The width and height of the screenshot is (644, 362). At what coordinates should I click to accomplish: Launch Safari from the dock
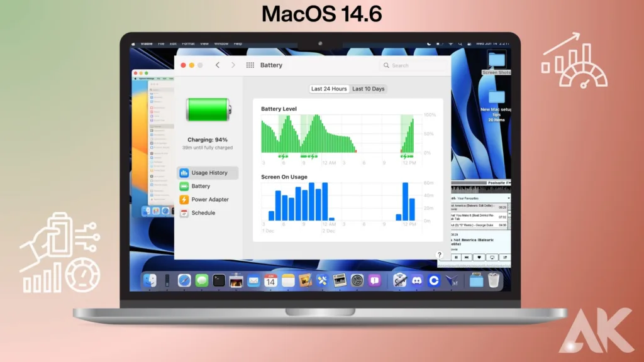click(x=184, y=281)
